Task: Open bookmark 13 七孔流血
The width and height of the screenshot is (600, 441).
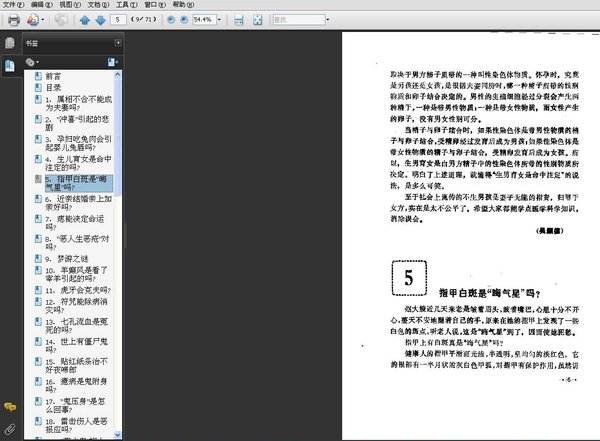Action: [x=76, y=326]
